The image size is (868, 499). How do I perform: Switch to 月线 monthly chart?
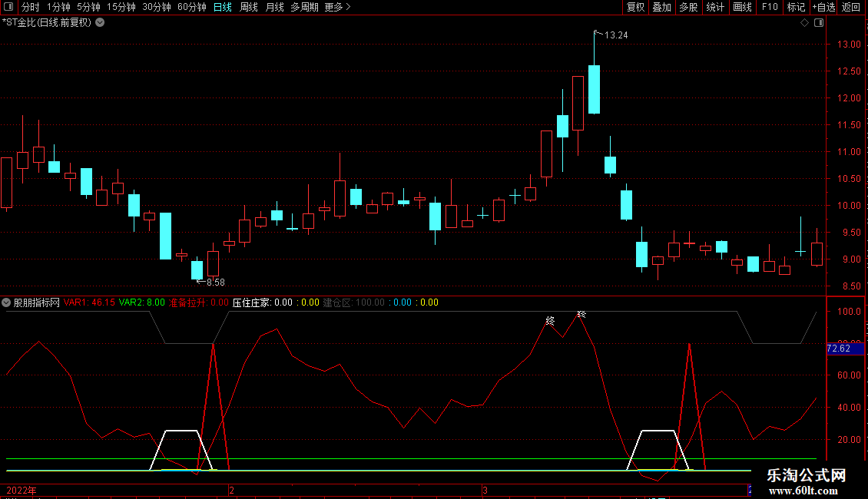(x=274, y=7)
